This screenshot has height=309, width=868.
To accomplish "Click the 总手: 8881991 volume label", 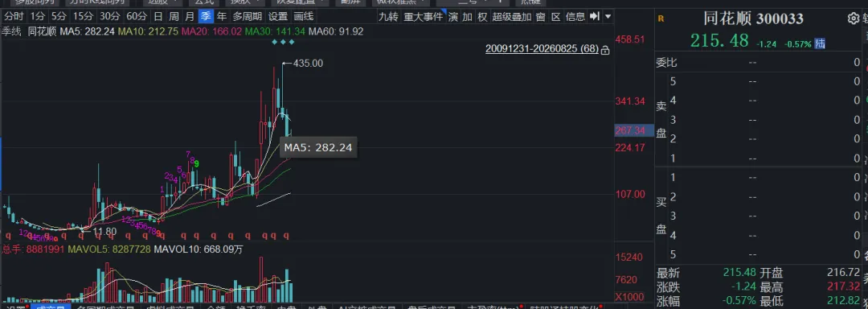I will click(33, 249).
